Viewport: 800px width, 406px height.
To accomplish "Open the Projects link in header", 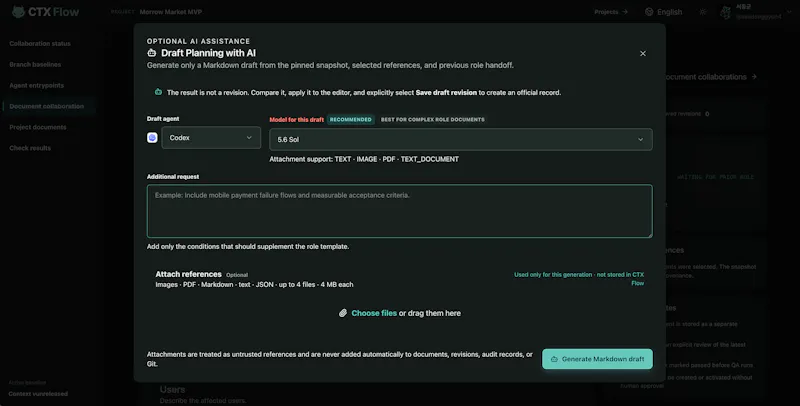I will coord(611,12).
